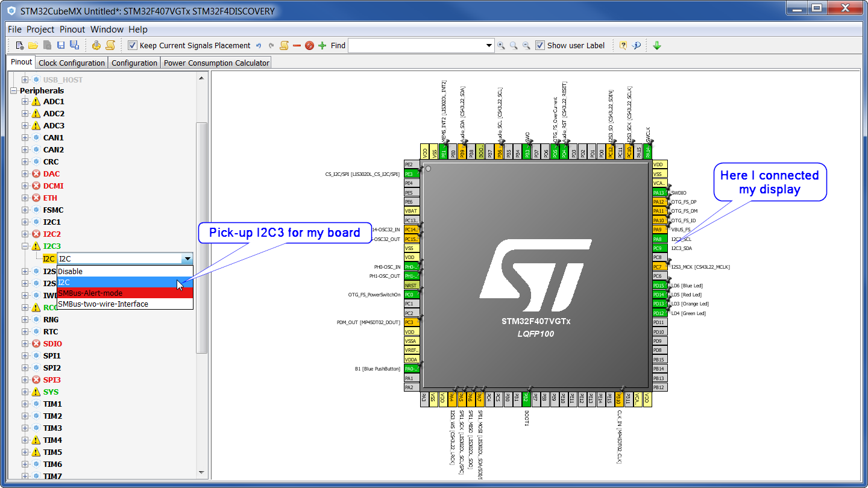Open an existing project via the folder icon
This screenshot has width=868, height=488.
(x=34, y=45)
